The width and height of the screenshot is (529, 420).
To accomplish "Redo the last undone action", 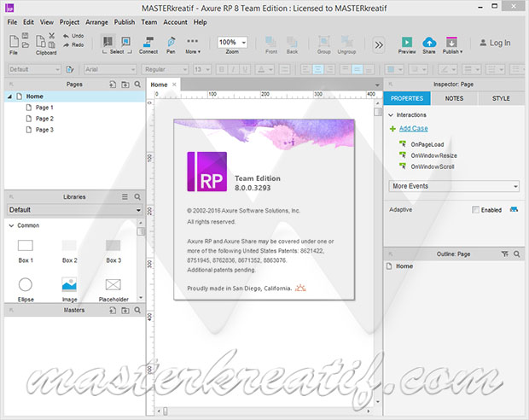I will click(73, 45).
